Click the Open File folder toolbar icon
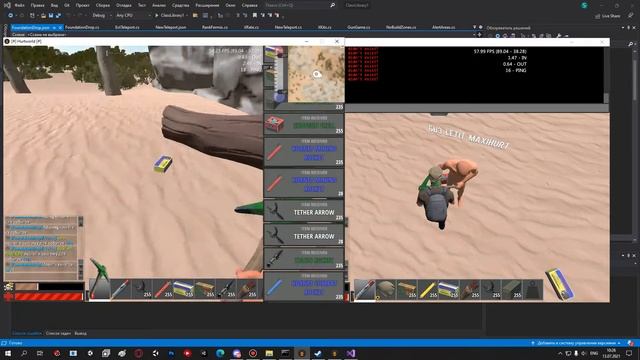This screenshot has width=640, height=360. click(x=43, y=16)
